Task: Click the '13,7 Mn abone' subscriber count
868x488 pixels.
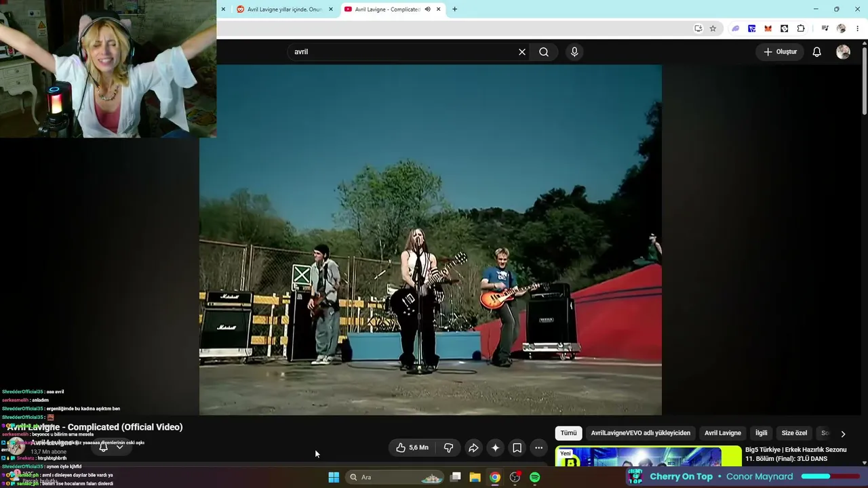Action: 49,452
